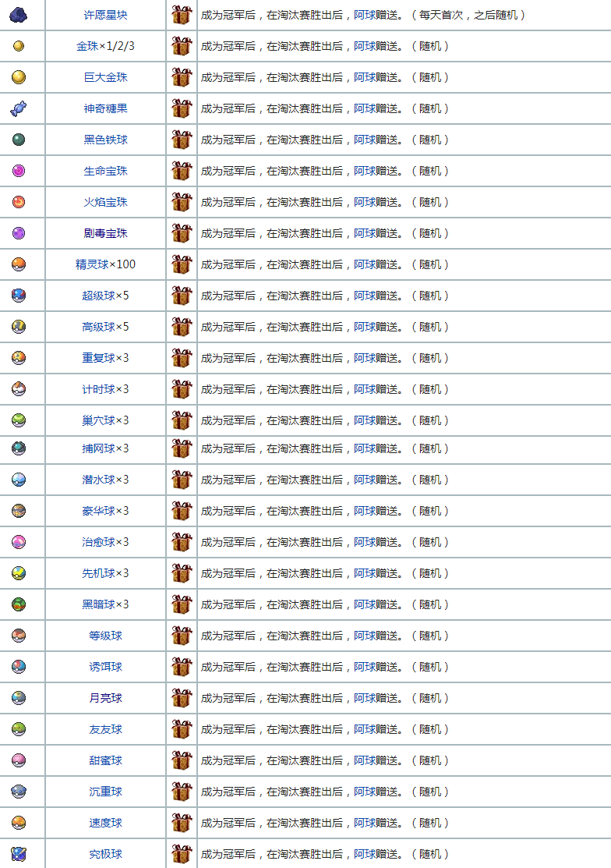This screenshot has width=611, height=868.
Task: Click the 究极球 beast ball icon
Action: (19, 854)
